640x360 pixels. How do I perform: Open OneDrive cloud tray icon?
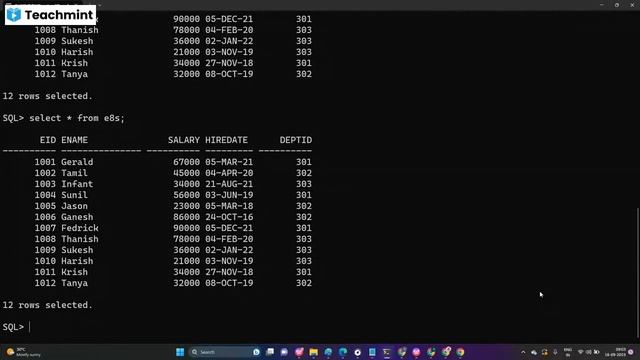tap(534, 352)
